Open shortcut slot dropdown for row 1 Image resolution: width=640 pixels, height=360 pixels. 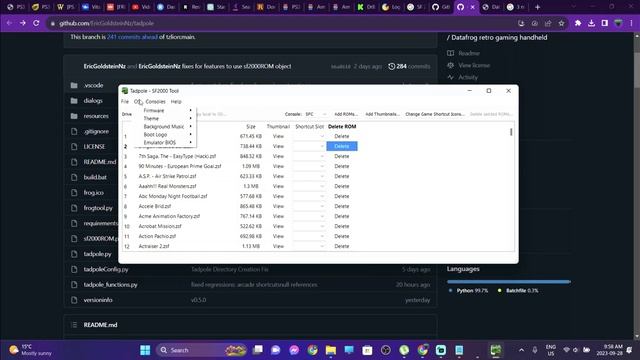pyautogui.click(x=309, y=136)
